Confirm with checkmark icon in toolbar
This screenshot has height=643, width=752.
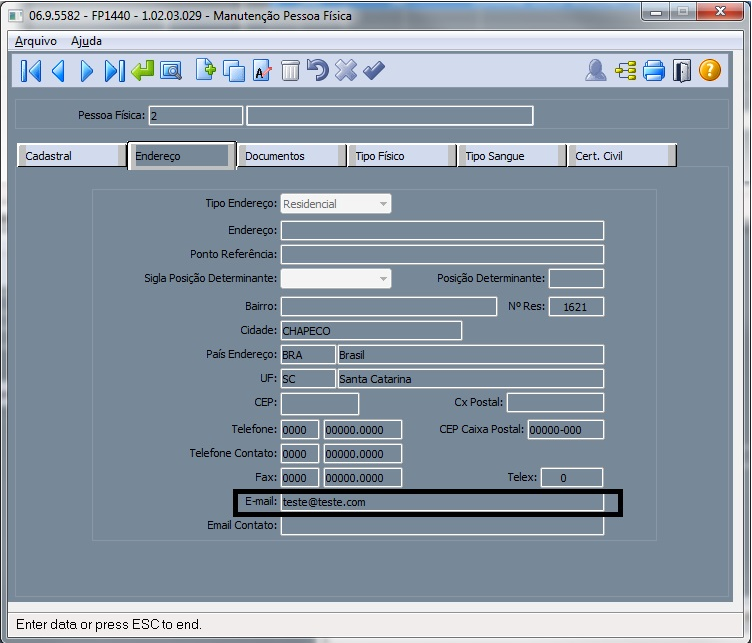374,70
